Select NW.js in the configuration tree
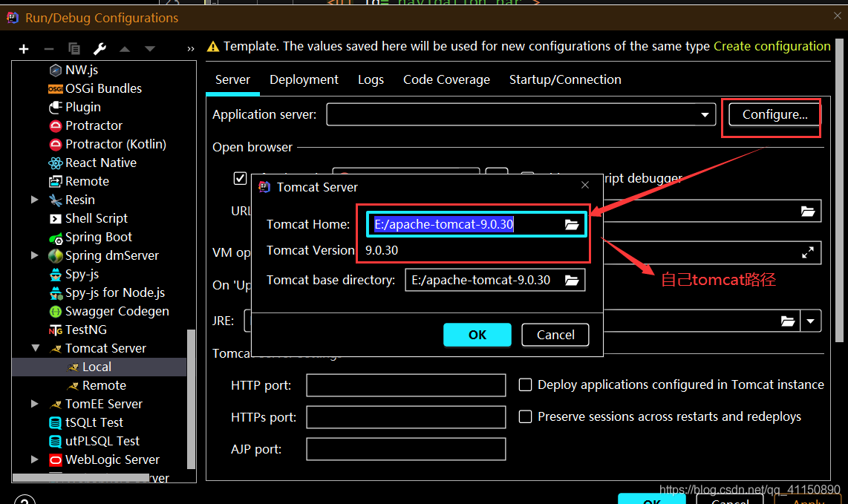Screen dimensions: 848x504 pos(81,70)
